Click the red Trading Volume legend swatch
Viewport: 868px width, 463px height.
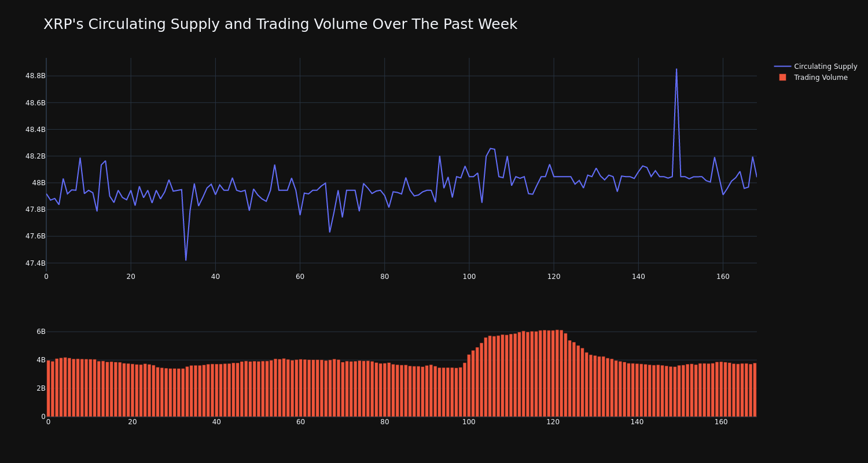(x=782, y=77)
